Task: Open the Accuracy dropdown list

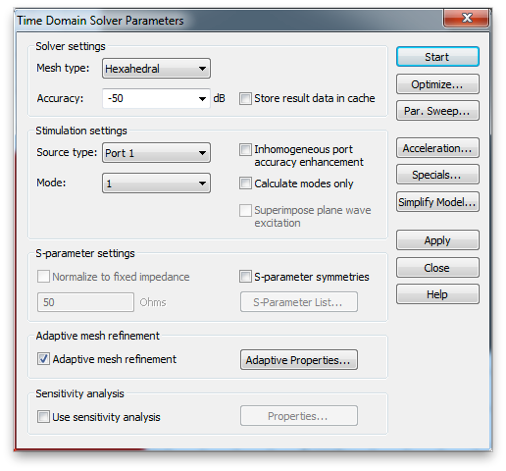Action: 202,98
